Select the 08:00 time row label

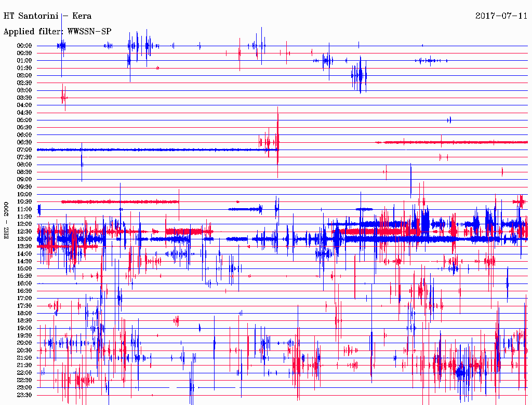coord(24,165)
